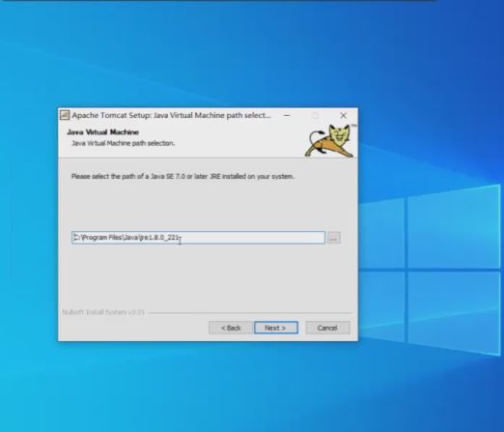Viewport: 504px width, 432px height.
Task: Open the browse (...) folder button
Action: coord(334,238)
